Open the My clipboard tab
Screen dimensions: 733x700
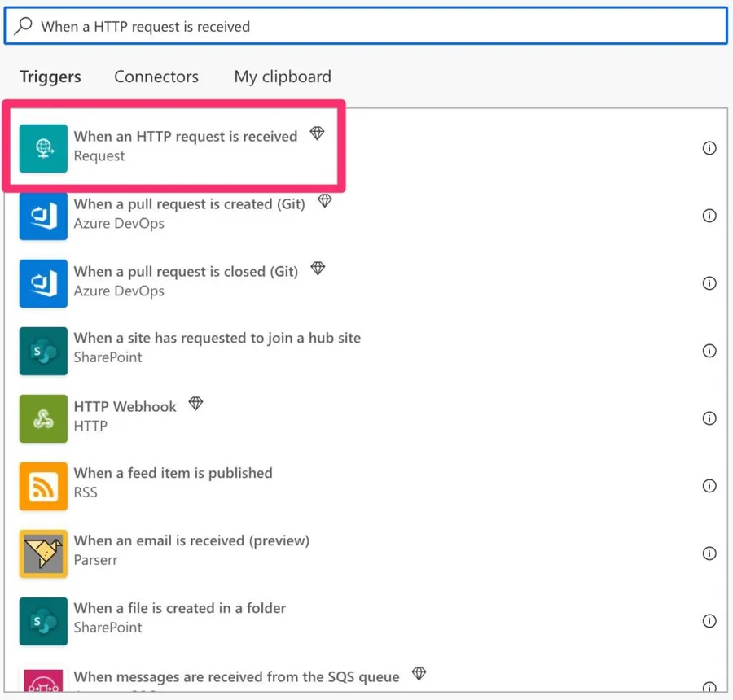(283, 77)
